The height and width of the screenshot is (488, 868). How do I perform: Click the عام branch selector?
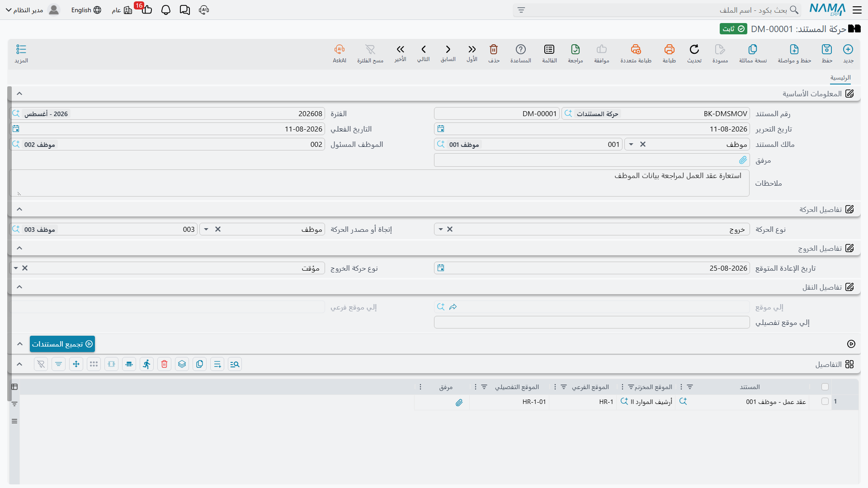[122, 10]
